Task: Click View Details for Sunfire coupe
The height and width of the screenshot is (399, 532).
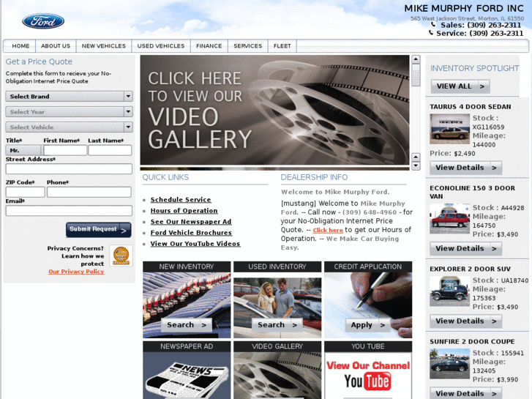Action: pos(466,393)
